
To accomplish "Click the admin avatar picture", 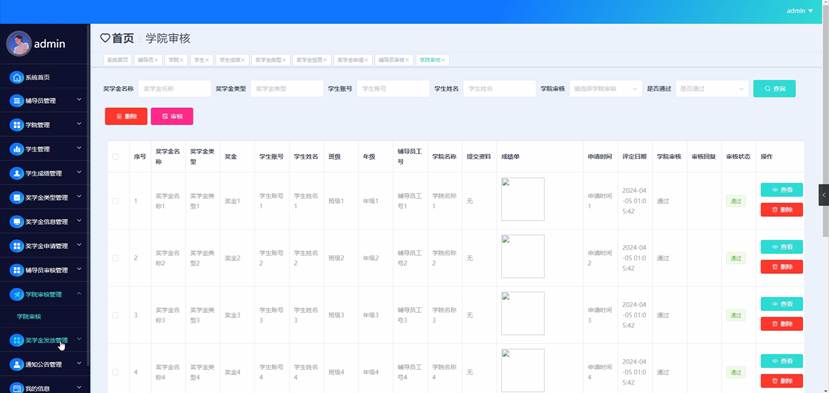I will coord(19,43).
